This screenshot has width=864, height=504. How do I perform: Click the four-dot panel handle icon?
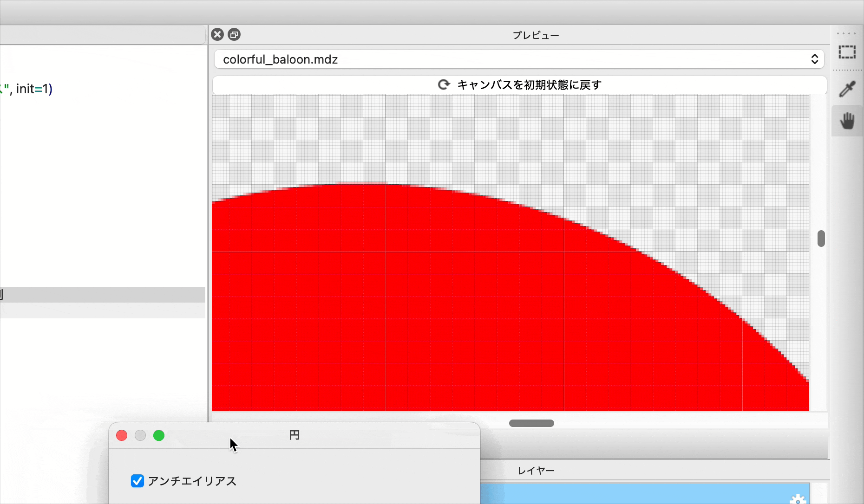pyautogui.click(x=846, y=32)
